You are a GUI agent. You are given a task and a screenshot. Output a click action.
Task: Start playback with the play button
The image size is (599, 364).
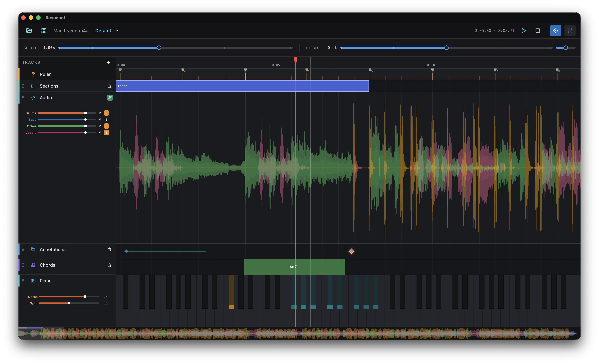[524, 31]
